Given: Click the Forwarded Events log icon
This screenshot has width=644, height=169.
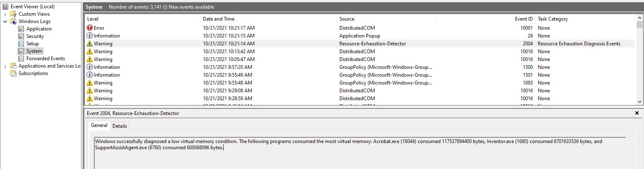Looking at the screenshot, I should 21,59.
